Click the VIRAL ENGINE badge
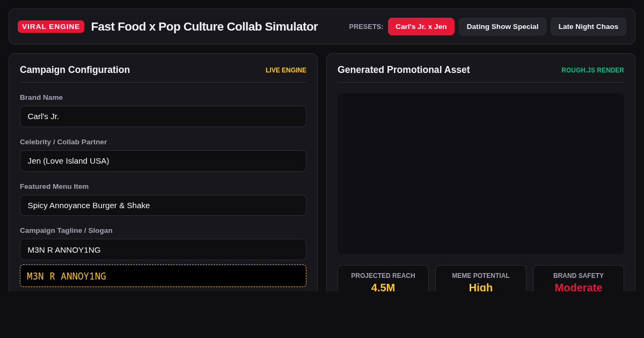The height and width of the screenshot is (338, 644). 51,26
